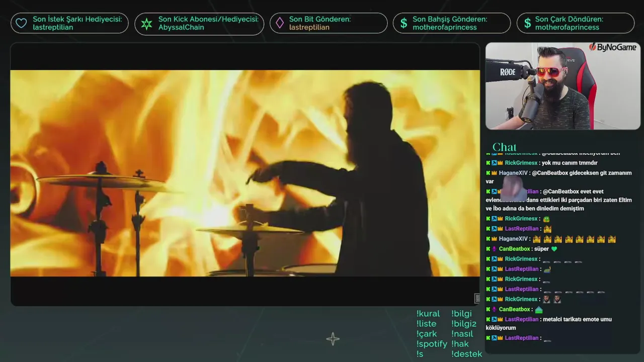Select lastreptilian under Son İstek Şarkı Hediyecisi

tap(53, 27)
